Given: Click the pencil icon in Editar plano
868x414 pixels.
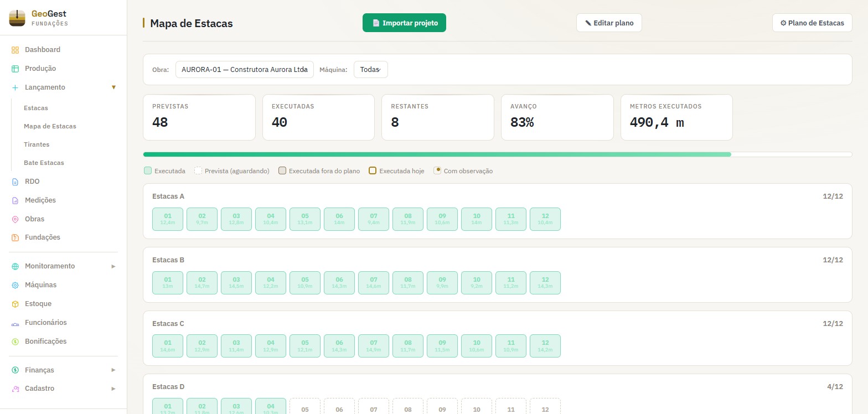Looking at the screenshot, I should pos(588,23).
